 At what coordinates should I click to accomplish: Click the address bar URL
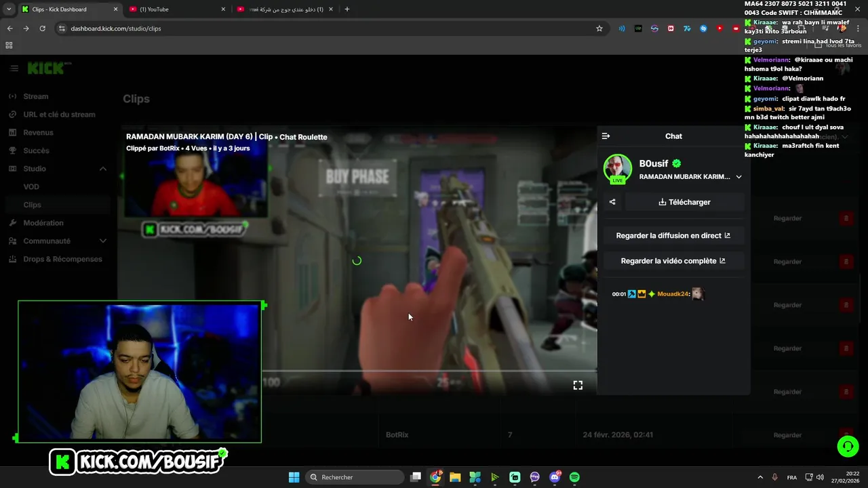point(116,28)
